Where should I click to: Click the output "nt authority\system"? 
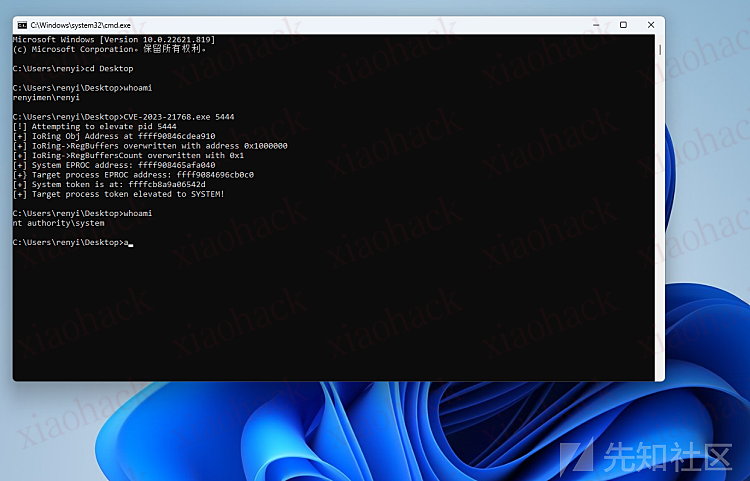tap(58, 223)
